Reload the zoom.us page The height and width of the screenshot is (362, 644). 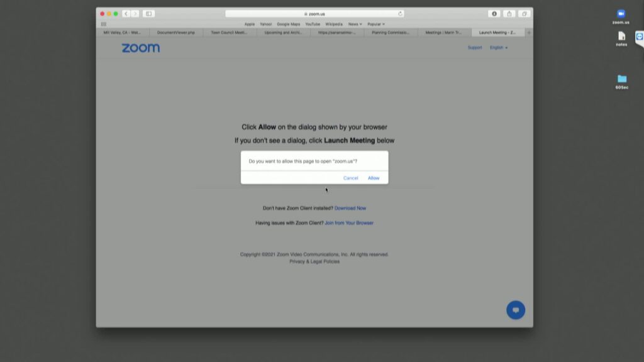click(x=400, y=14)
